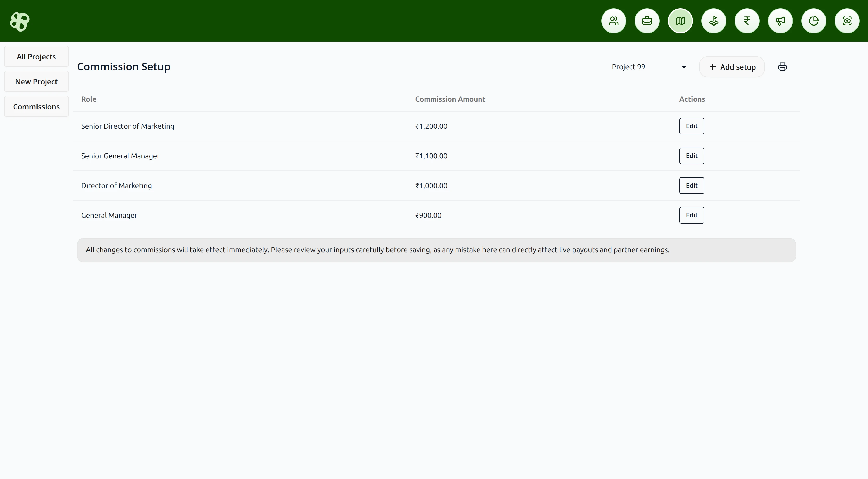Open New Project from sidebar
Image resolution: width=868 pixels, height=479 pixels.
(36, 82)
